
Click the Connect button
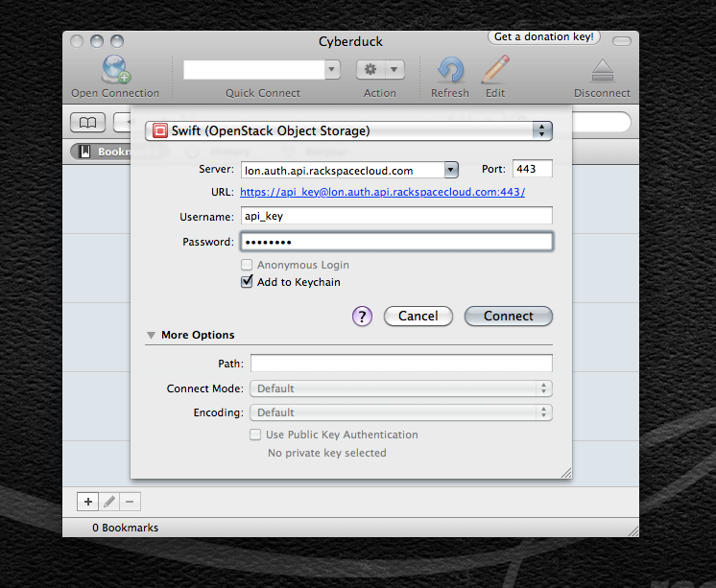coord(509,316)
